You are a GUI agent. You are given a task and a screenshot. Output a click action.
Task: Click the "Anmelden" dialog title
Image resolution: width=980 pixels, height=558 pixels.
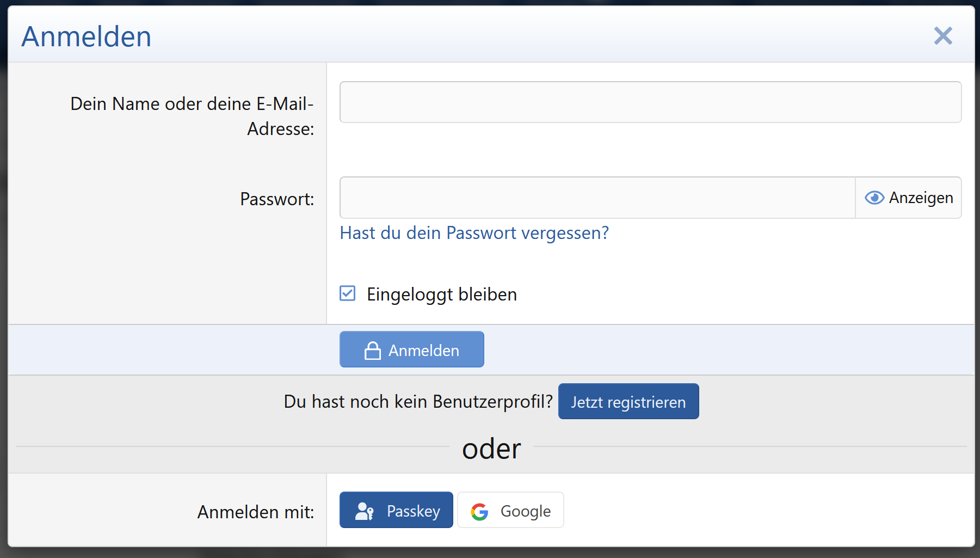[x=87, y=36]
